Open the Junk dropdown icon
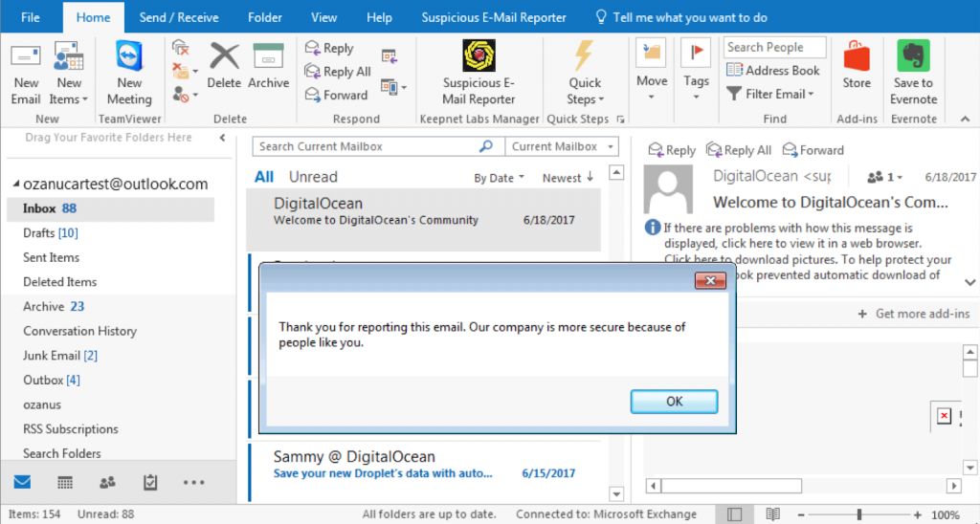980x524 pixels. [185, 95]
